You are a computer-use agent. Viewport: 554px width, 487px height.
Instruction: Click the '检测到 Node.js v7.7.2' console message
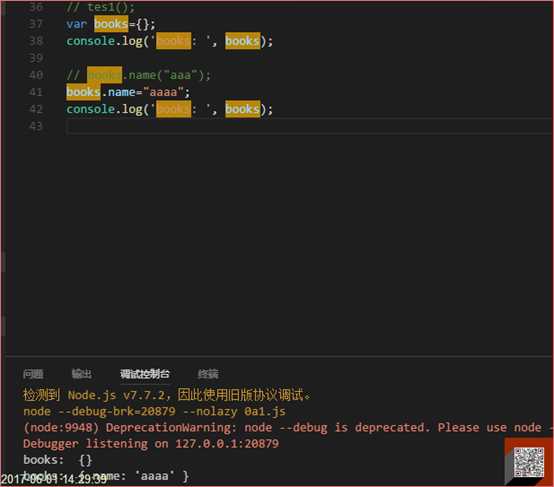point(167,395)
